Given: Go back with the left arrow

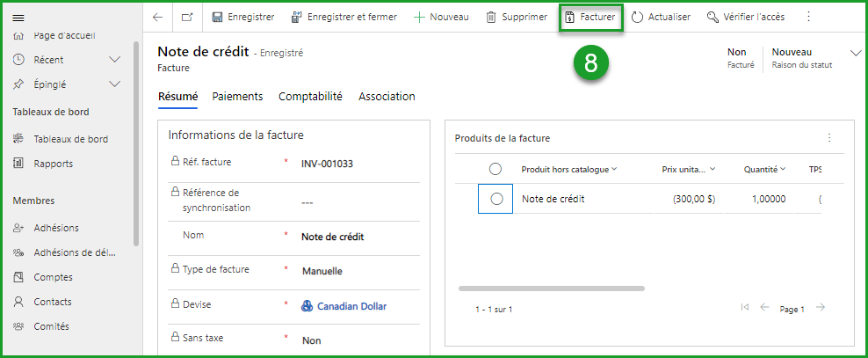Looking at the screenshot, I should click(158, 18).
